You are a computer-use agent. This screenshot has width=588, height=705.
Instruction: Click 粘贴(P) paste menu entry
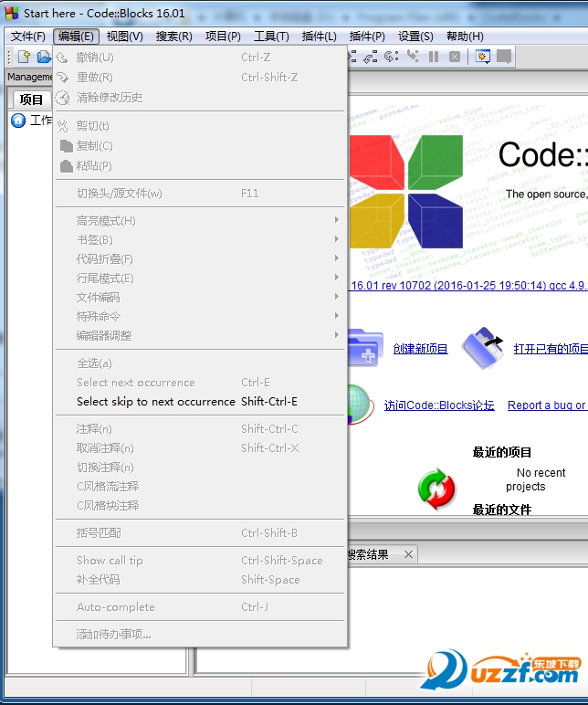click(200, 166)
